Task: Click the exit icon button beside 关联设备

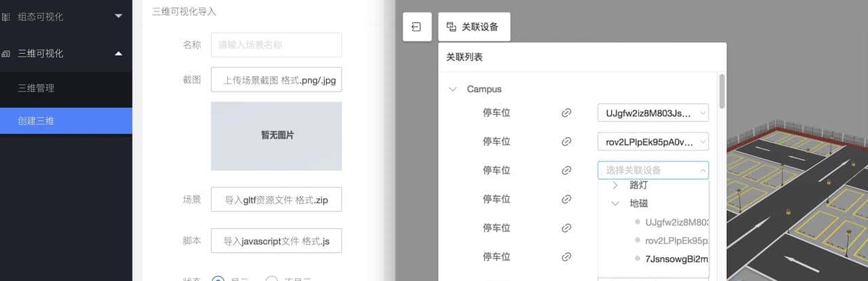Action: (417, 26)
